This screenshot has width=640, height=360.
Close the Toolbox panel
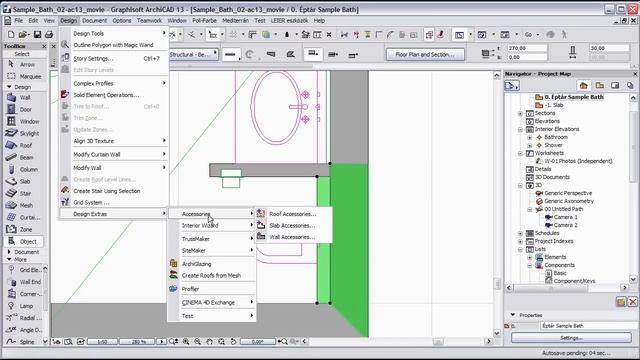pos(44,47)
